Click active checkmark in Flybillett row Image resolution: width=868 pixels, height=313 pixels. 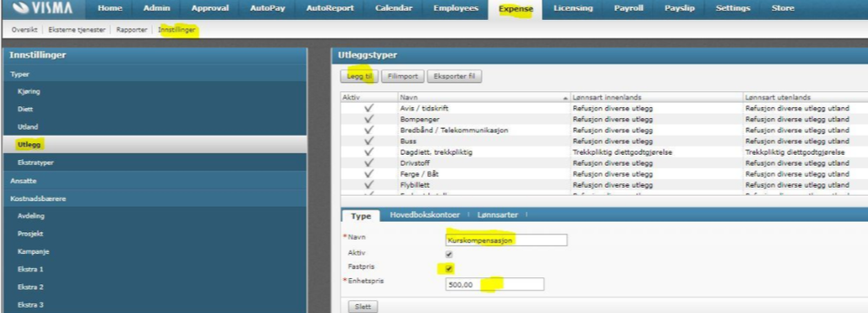(369, 184)
